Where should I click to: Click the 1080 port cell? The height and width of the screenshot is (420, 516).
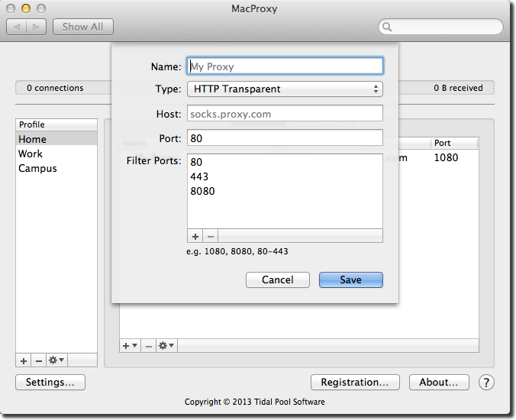446,157
